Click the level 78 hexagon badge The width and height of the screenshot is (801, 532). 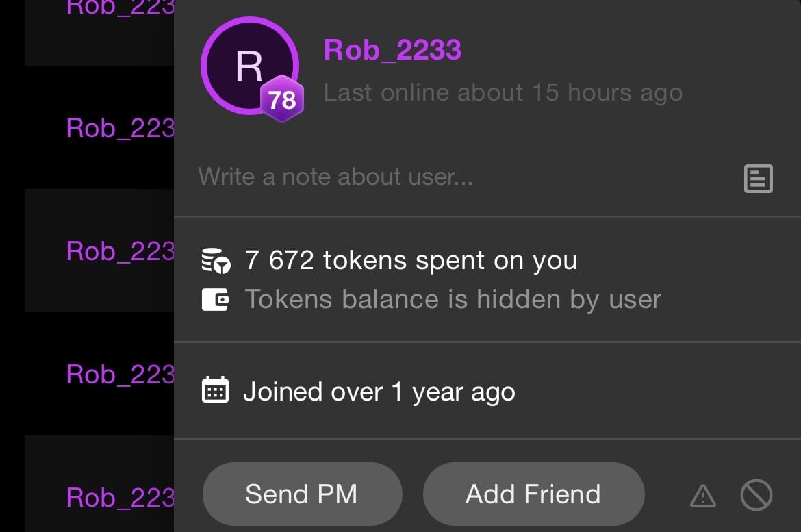[x=281, y=100]
